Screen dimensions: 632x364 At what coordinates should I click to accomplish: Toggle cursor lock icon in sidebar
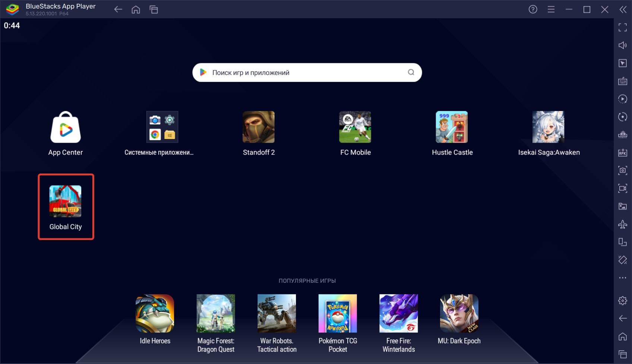[623, 63]
